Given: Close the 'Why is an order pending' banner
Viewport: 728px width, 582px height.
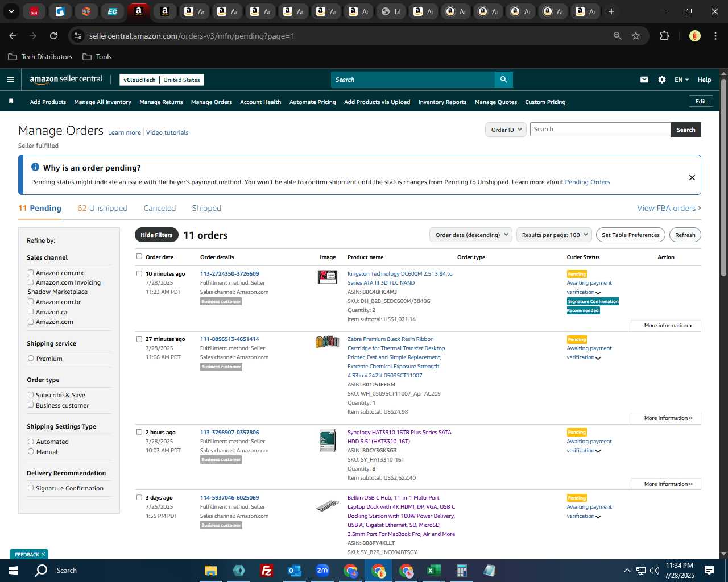Looking at the screenshot, I should 692,177.
